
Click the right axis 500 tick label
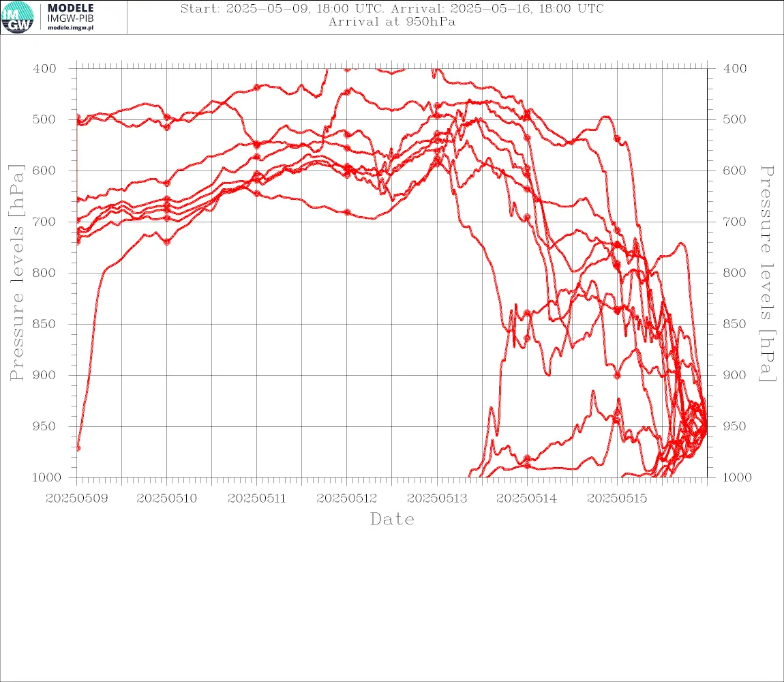pyautogui.click(x=734, y=119)
